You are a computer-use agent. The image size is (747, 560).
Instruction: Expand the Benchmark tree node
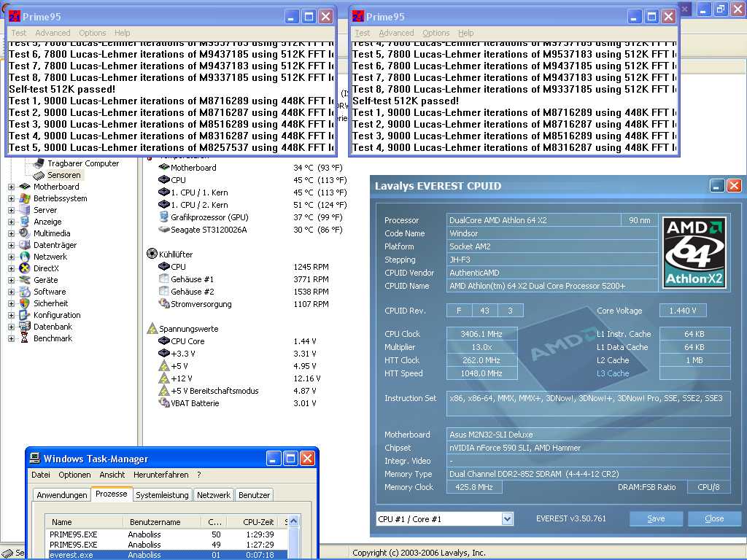[x=12, y=338]
